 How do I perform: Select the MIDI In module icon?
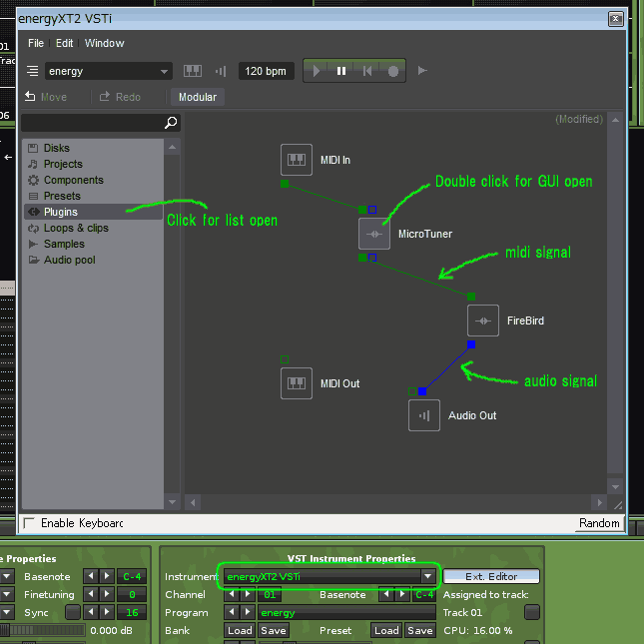tap(297, 160)
